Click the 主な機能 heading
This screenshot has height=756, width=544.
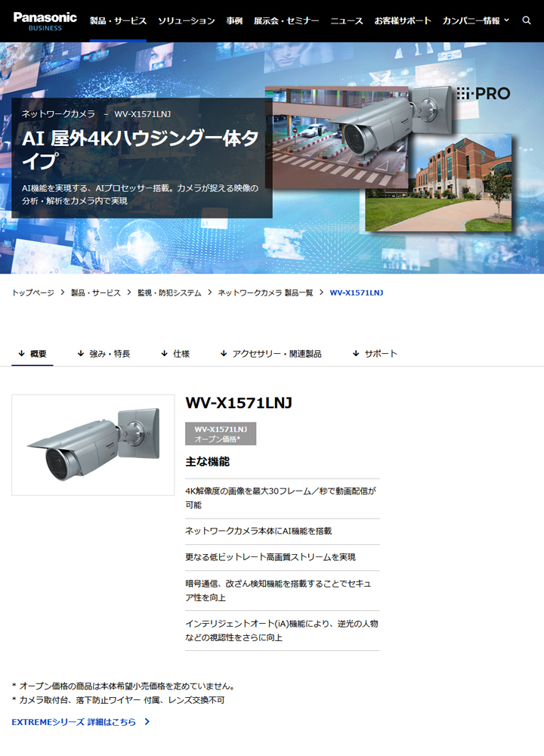tap(208, 462)
